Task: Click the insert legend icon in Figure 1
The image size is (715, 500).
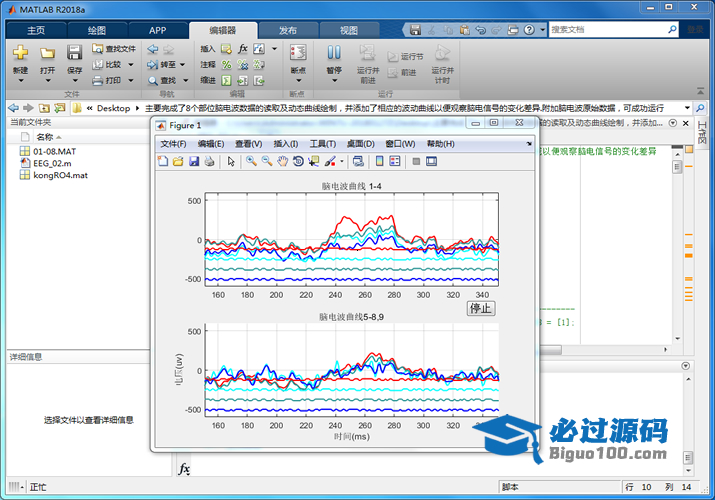Action: pyautogui.click(x=395, y=161)
